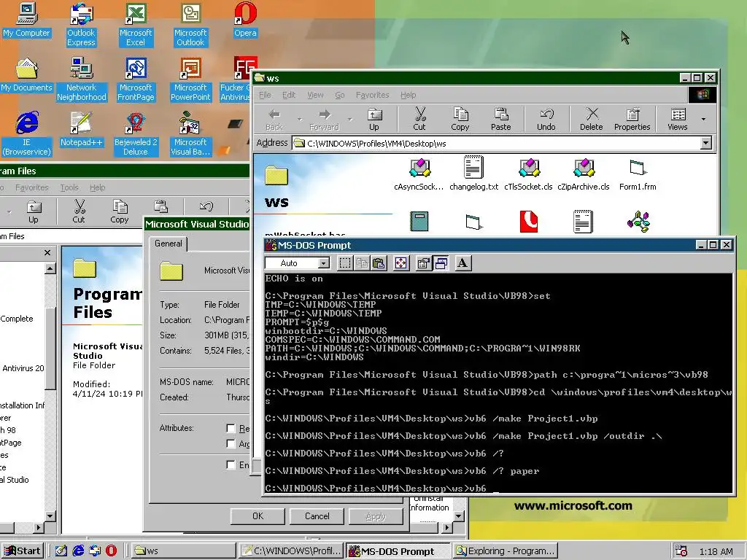Open the My Computer desktop icon
The image size is (747, 560).
coord(26,20)
